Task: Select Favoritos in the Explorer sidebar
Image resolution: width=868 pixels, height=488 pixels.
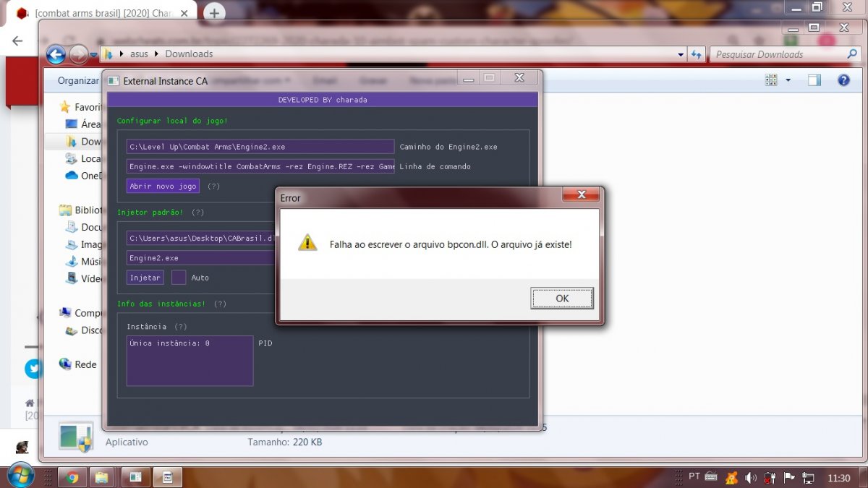Action: coord(81,107)
